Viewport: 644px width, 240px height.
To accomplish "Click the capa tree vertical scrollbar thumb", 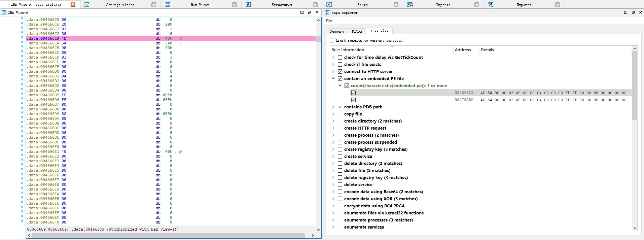I will pos(635,86).
